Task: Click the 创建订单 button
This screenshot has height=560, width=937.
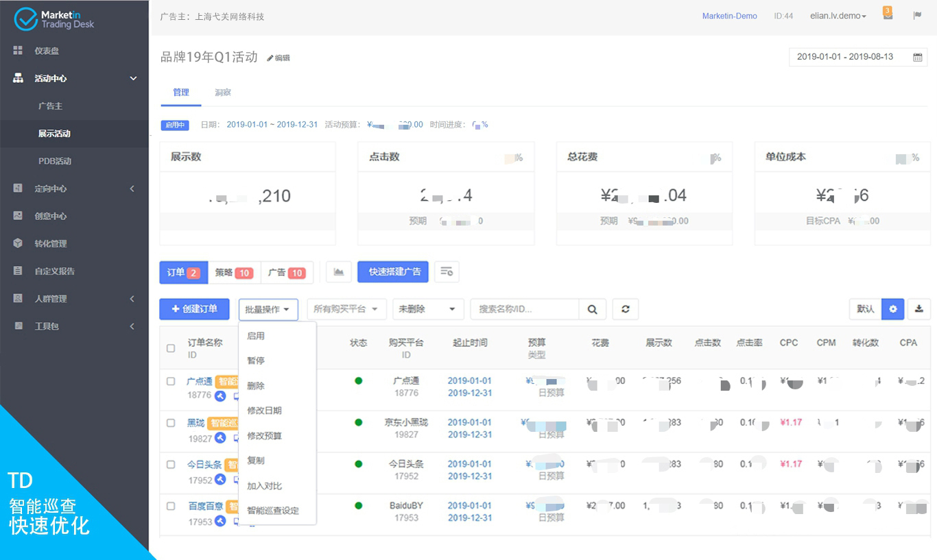Action: coord(195,309)
